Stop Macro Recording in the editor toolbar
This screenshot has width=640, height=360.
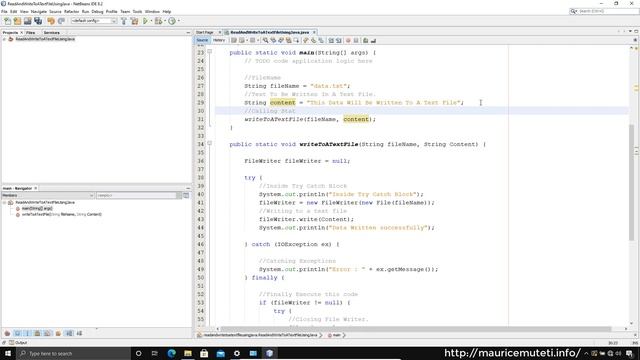pyautogui.click(x=356, y=40)
